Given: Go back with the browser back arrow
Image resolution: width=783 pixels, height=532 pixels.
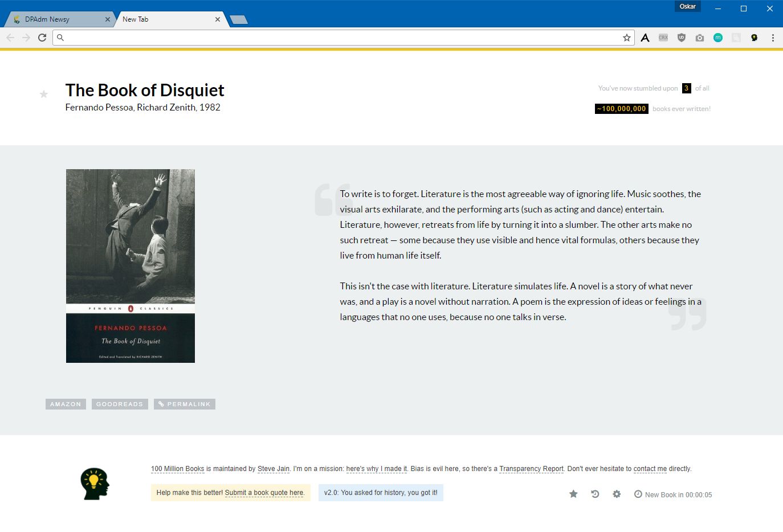Looking at the screenshot, I should tap(10, 38).
